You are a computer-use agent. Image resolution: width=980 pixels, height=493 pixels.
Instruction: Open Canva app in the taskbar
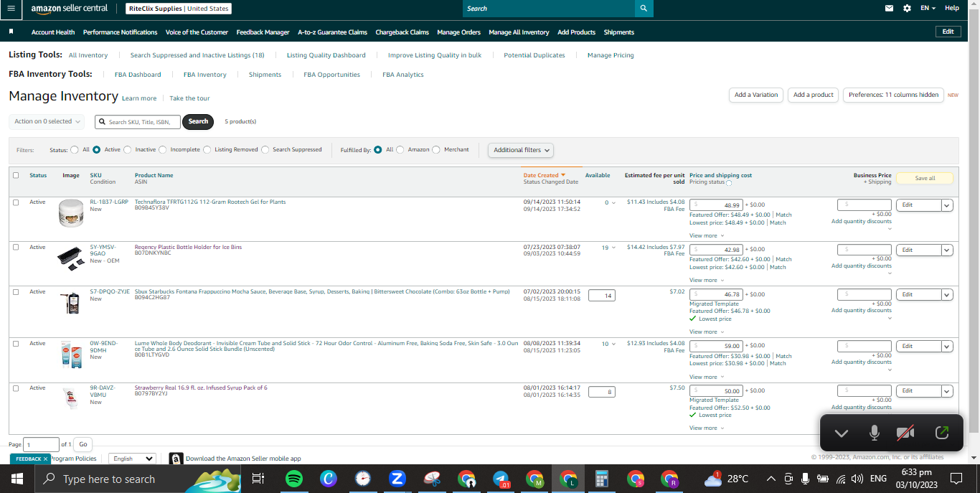tap(328, 479)
